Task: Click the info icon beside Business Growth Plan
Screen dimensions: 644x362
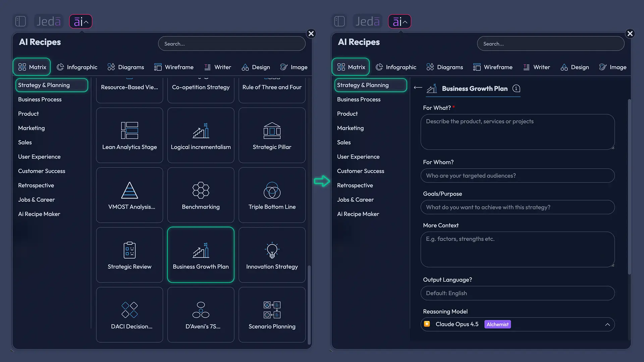Action: coord(516,88)
